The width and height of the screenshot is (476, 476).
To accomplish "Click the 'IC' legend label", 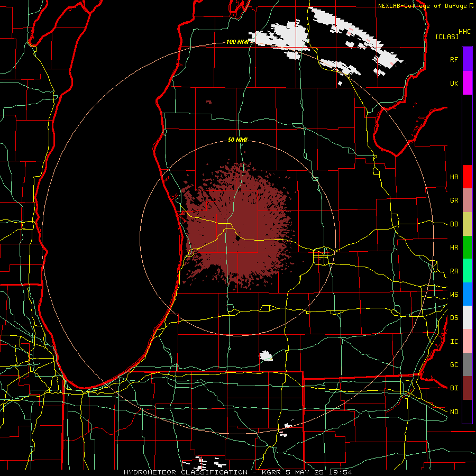I will [454, 341].
